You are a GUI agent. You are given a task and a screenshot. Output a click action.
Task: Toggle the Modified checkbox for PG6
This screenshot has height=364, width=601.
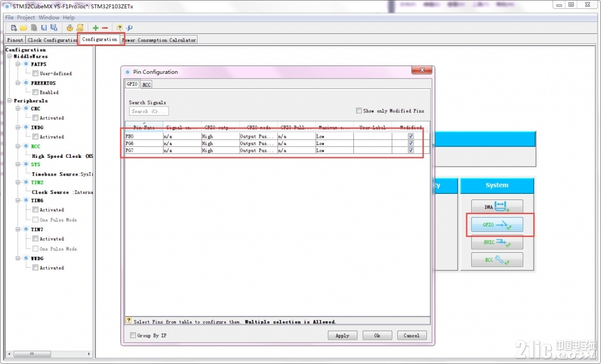[411, 143]
